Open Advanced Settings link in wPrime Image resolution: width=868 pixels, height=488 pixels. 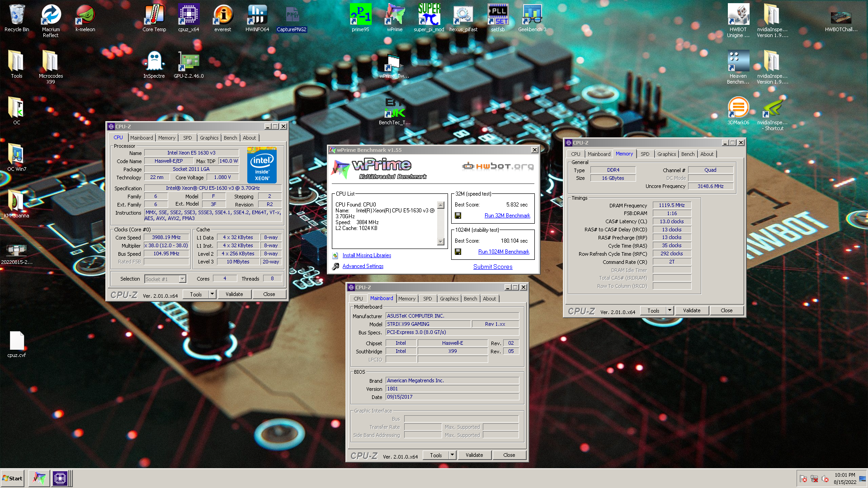[x=363, y=266]
